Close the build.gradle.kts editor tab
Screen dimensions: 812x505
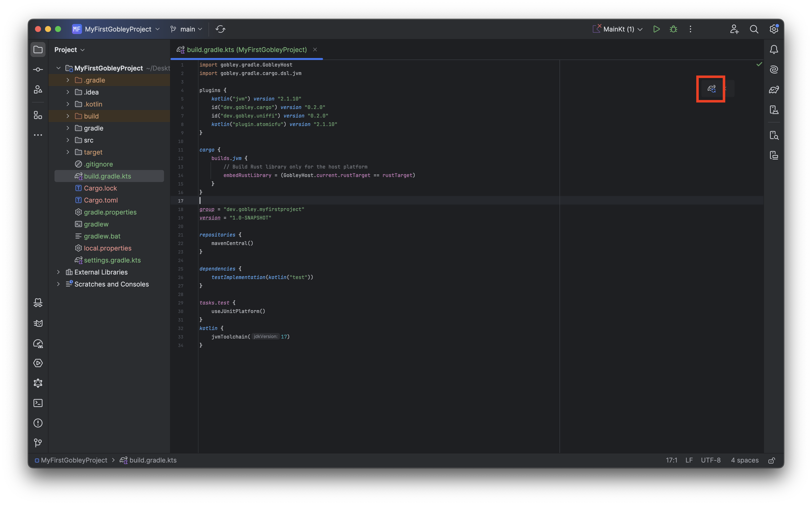coord(315,49)
